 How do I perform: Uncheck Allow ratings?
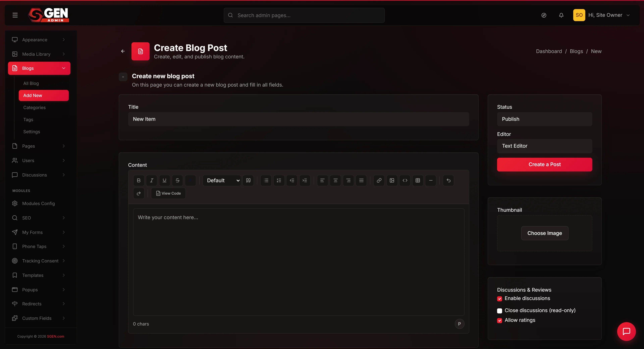pyautogui.click(x=499, y=320)
